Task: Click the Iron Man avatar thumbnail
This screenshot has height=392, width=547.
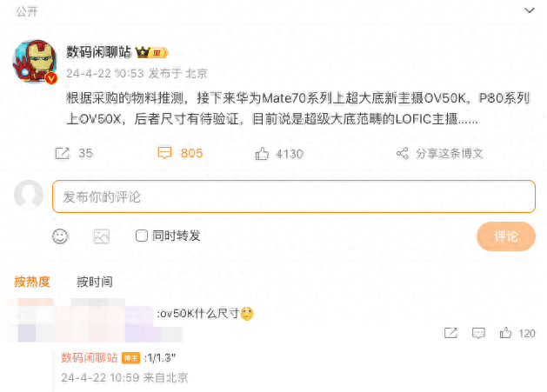Action: [35, 62]
